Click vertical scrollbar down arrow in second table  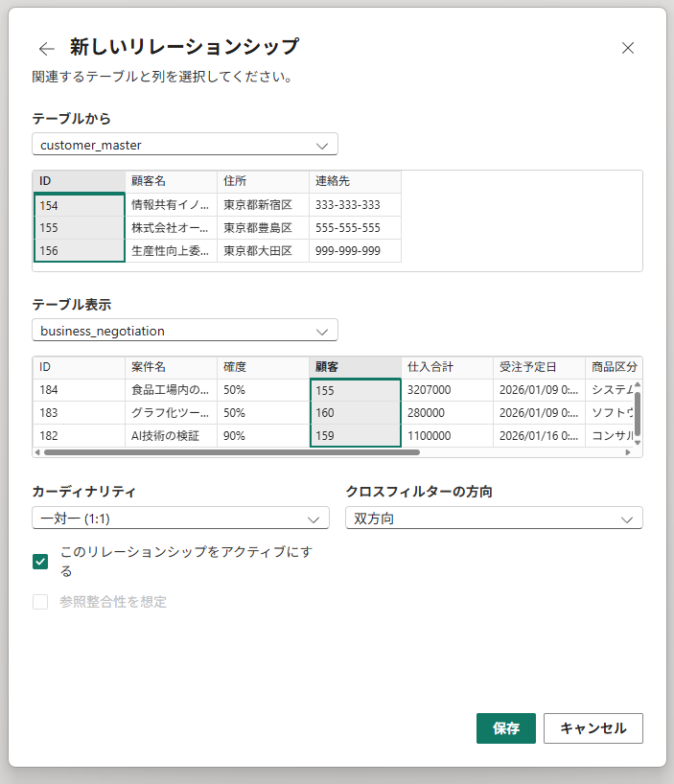637,440
